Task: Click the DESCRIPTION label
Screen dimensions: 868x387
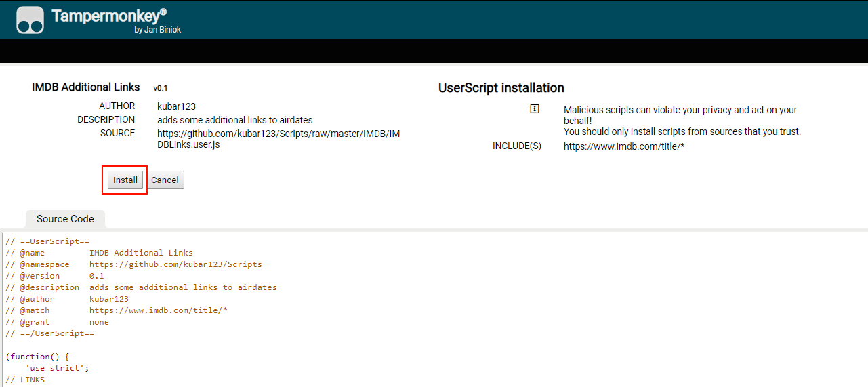Action: click(106, 120)
